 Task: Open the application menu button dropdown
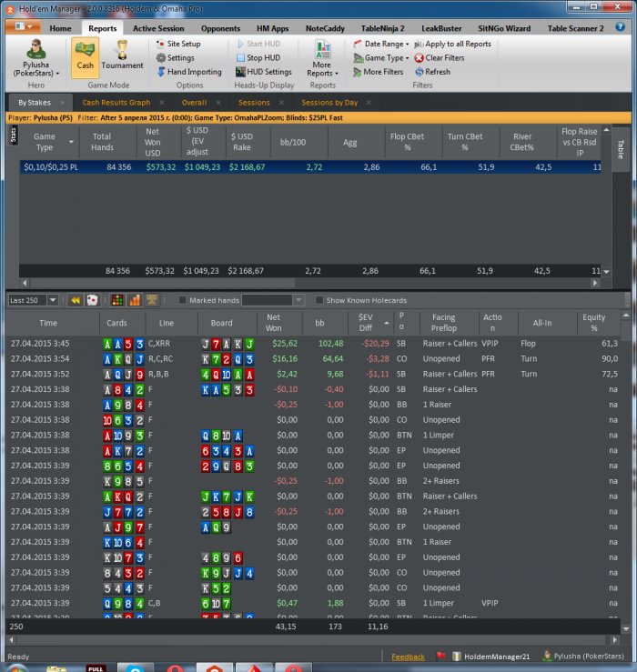(x=23, y=26)
